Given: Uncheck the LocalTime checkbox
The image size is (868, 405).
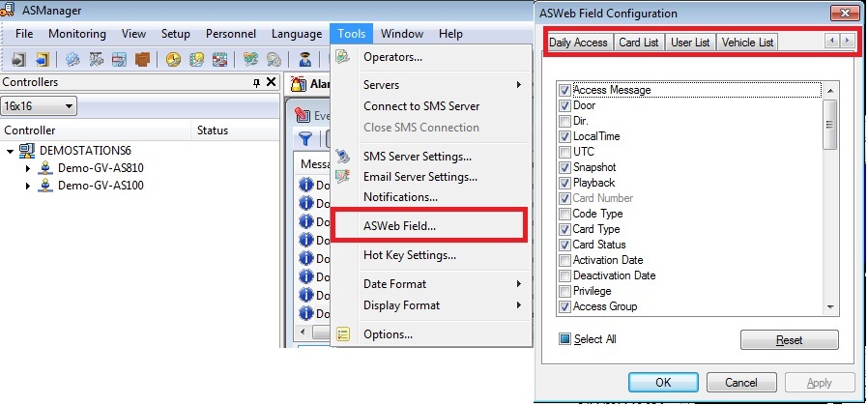Looking at the screenshot, I should pyautogui.click(x=564, y=136).
